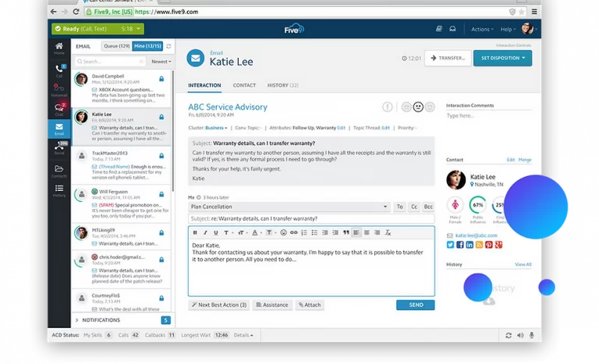Click Katie Lee's Facebook icon
Viewport: 599px width, 364px height.
[460, 245]
